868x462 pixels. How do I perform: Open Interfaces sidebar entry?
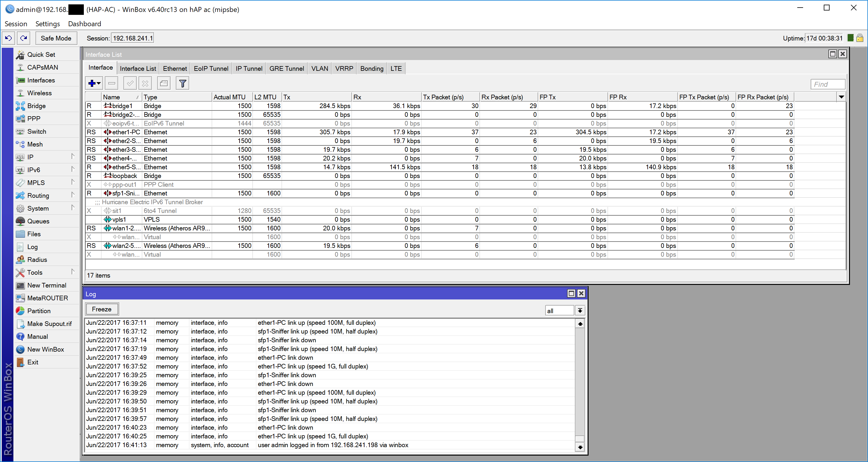click(x=47, y=80)
